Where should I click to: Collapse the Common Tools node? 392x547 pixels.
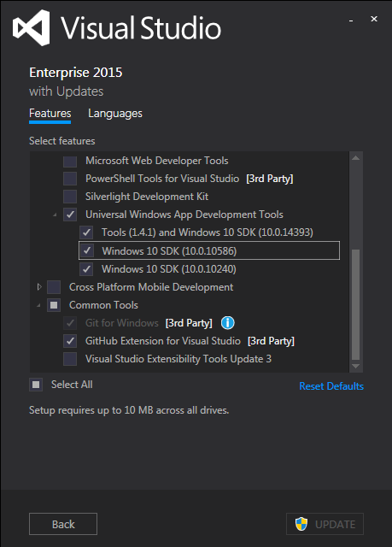click(38, 306)
